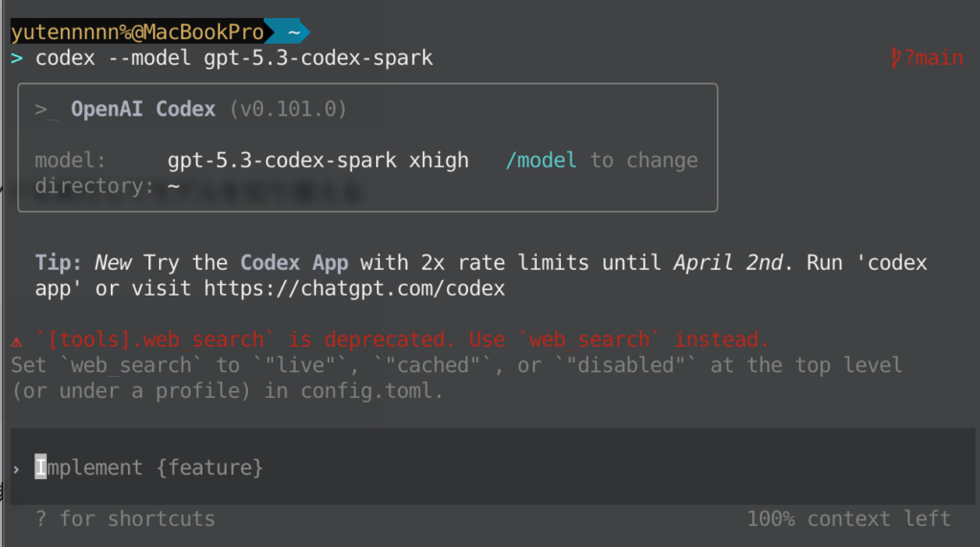This screenshot has height=547, width=980.
Task: Click the bold Codex App text
Action: [295, 262]
